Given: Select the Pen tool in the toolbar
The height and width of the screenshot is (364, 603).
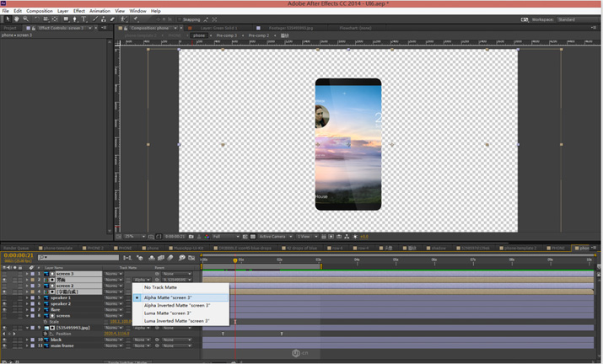Looking at the screenshot, I should tap(74, 19).
